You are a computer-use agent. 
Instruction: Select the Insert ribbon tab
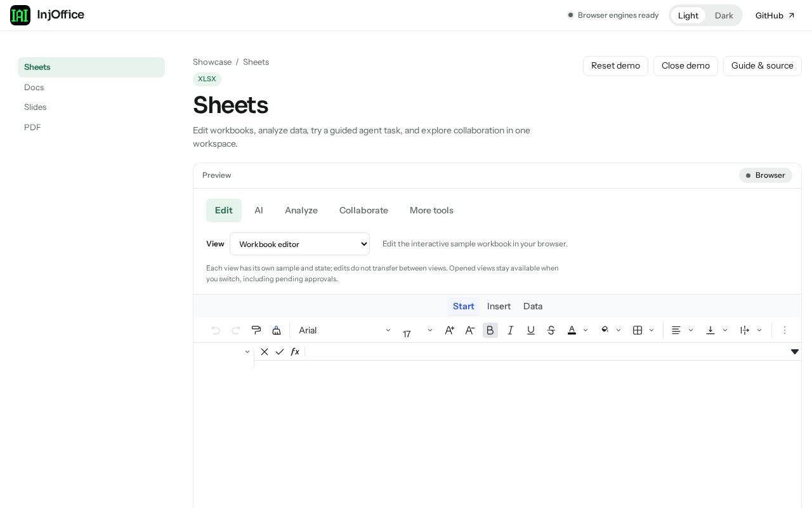pyautogui.click(x=499, y=306)
